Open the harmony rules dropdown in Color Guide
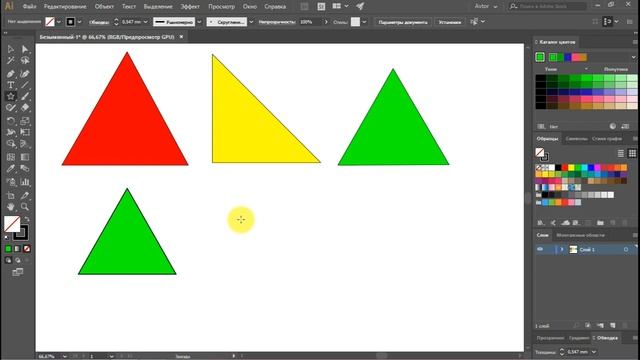The image size is (640, 360). click(633, 57)
